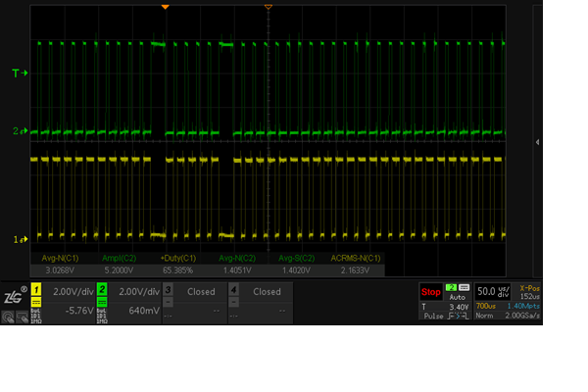Screen dimensions: 588x392
Task: Click the 65.385% duty cycle value
Action: [178, 270]
